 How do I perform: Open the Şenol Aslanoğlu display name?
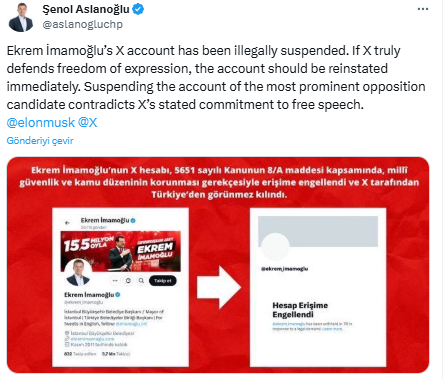pyautogui.click(x=86, y=9)
